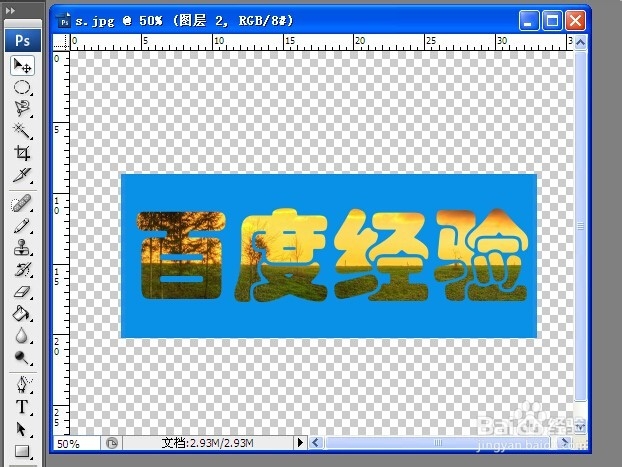Click the Ps document icon in the title bar
The width and height of the screenshot is (622, 467).
[64, 21]
